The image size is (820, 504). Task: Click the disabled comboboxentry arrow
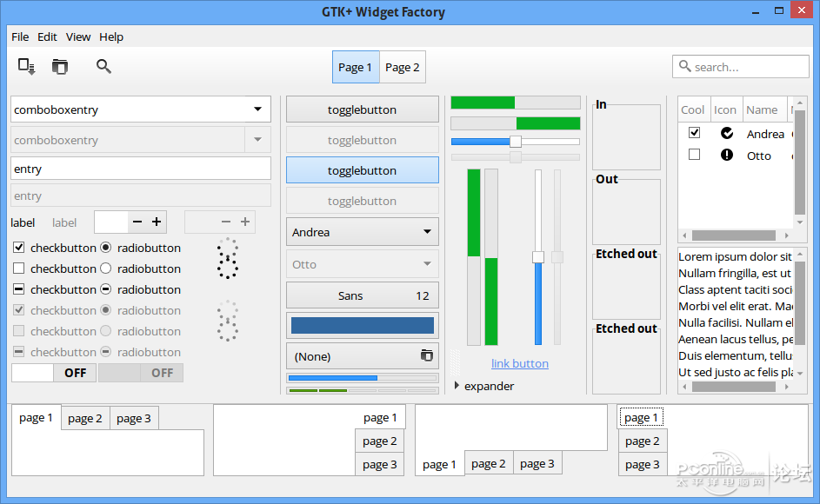pyautogui.click(x=257, y=140)
